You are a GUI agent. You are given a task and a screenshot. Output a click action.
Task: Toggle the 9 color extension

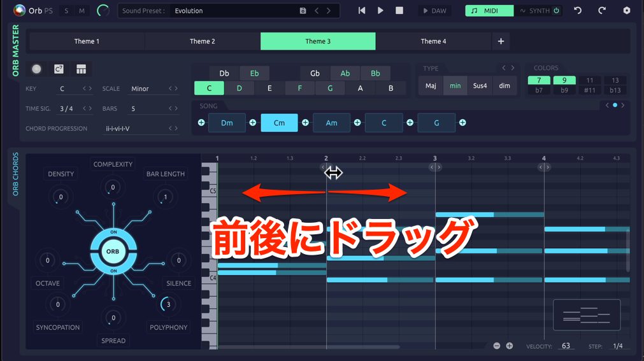pos(564,80)
